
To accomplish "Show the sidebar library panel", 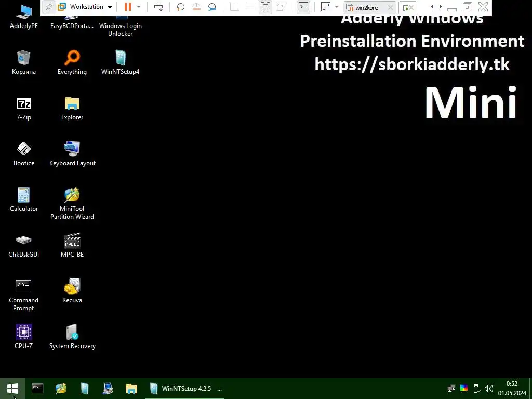I will click(234, 7).
